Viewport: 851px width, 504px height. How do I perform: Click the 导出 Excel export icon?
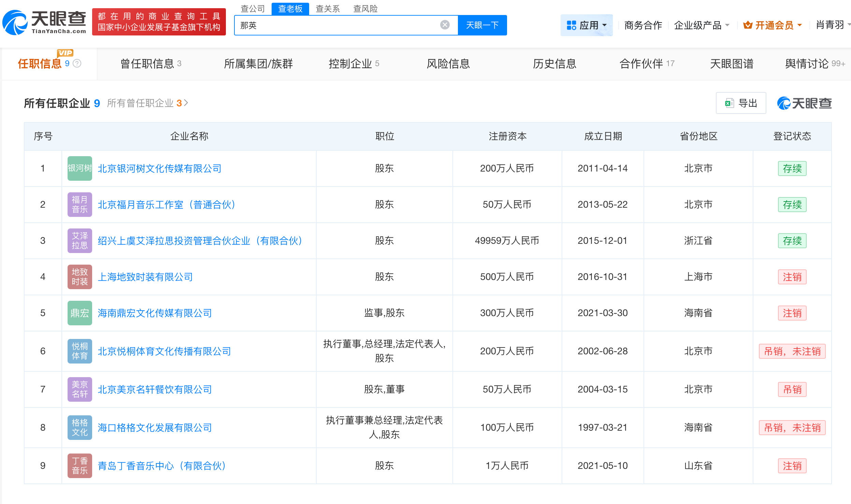pos(730,103)
